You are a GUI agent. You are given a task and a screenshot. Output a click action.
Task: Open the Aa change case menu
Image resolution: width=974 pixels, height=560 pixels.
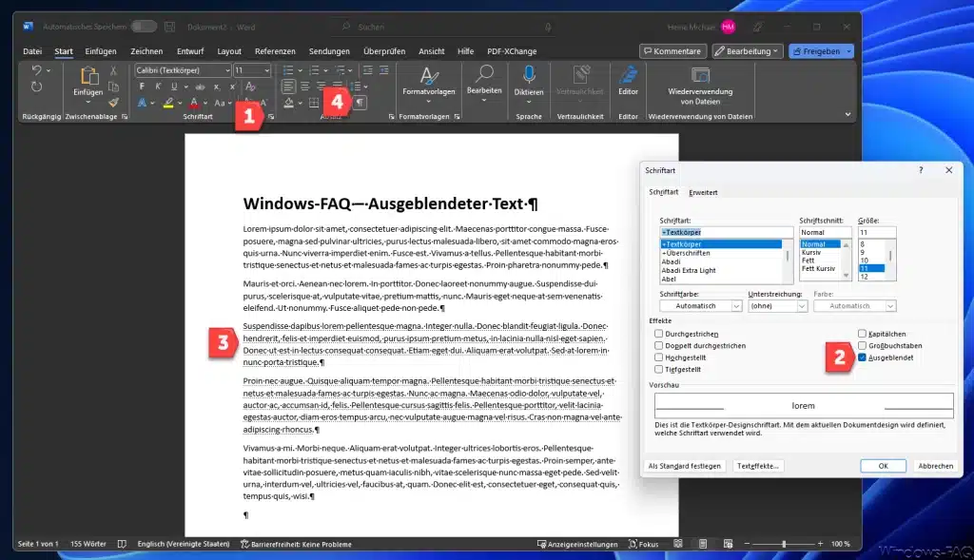coord(220,103)
